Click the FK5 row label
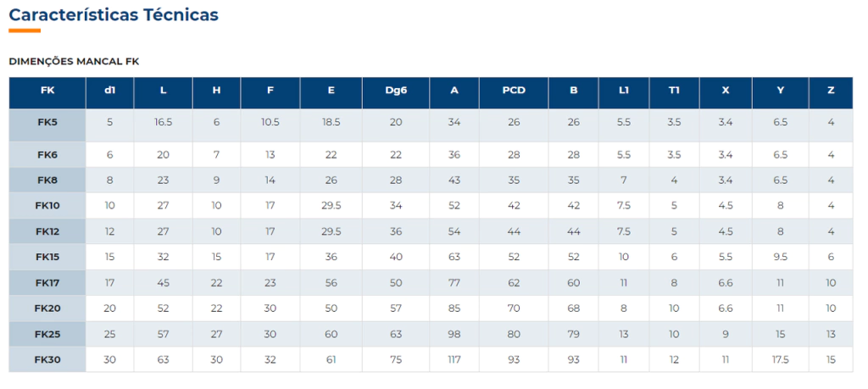Viewport: 868px width, 389px height. pyautogui.click(x=47, y=123)
